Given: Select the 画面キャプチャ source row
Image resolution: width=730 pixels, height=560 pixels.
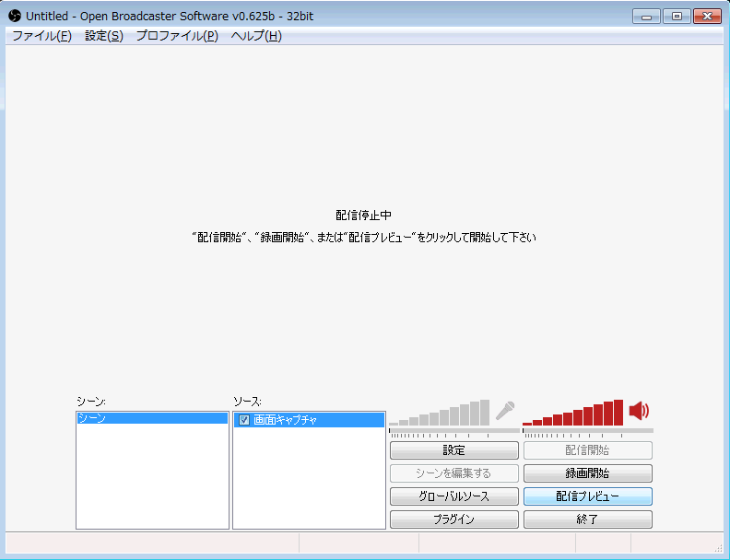Looking at the screenshot, I should click(309, 420).
